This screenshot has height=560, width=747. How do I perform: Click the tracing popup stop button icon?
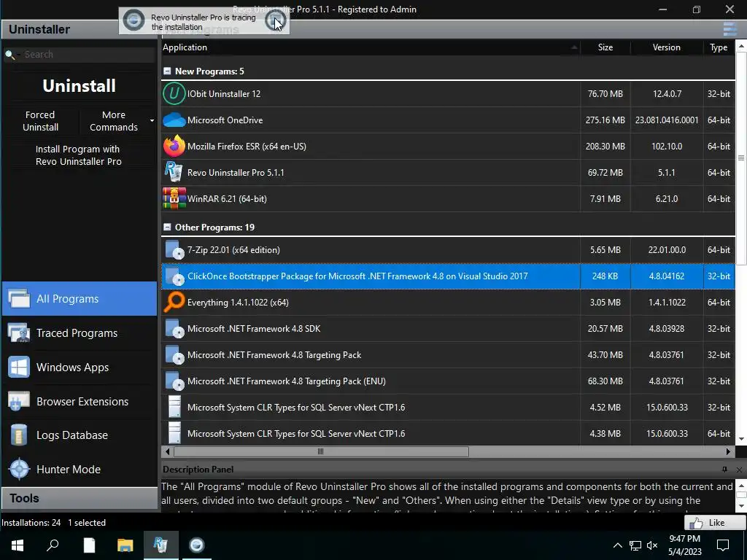pyautogui.click(x=275, y=20)
